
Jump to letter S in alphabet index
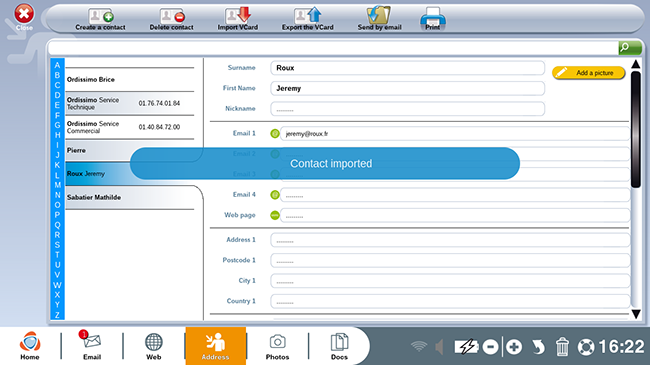point(57,245)
